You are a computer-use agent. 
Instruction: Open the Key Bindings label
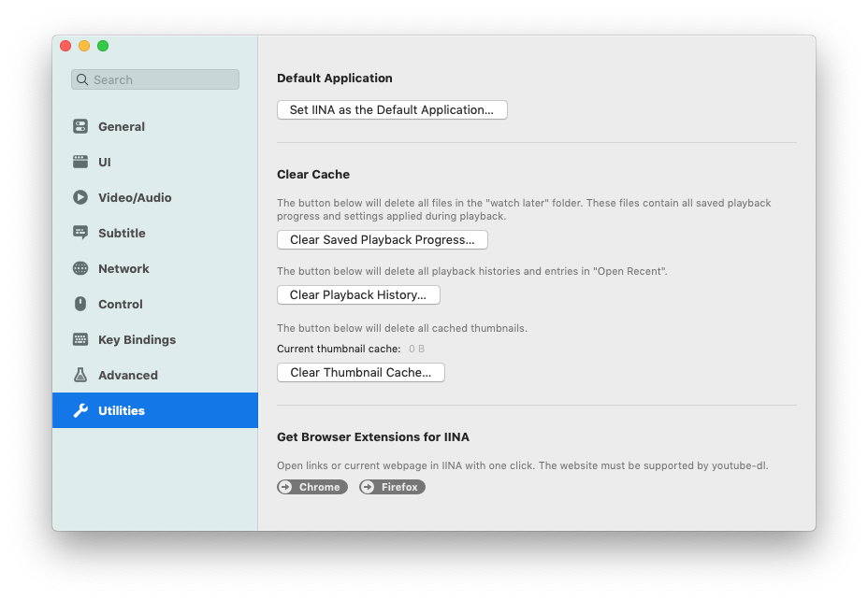[137, 339]
